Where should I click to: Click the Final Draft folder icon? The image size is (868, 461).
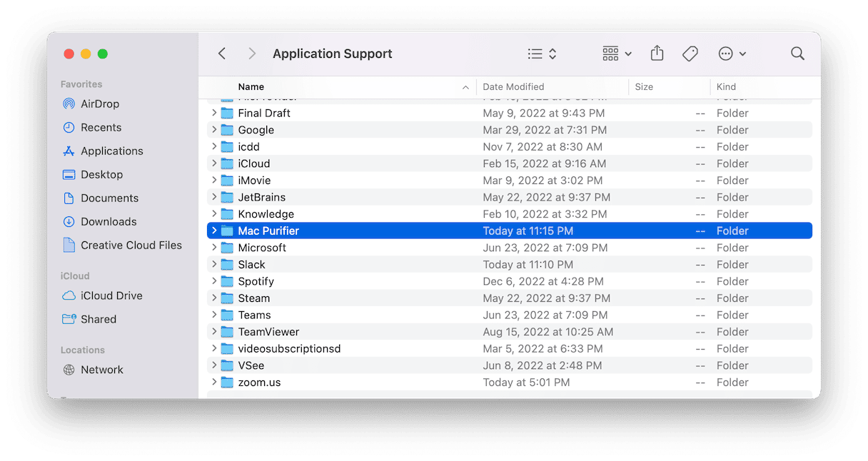tap(227, 113)
